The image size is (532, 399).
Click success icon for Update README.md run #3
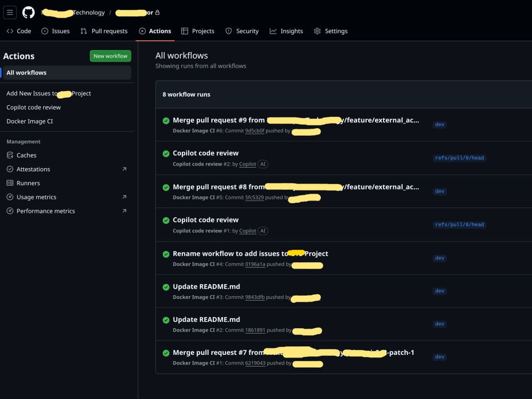(166, 287)
